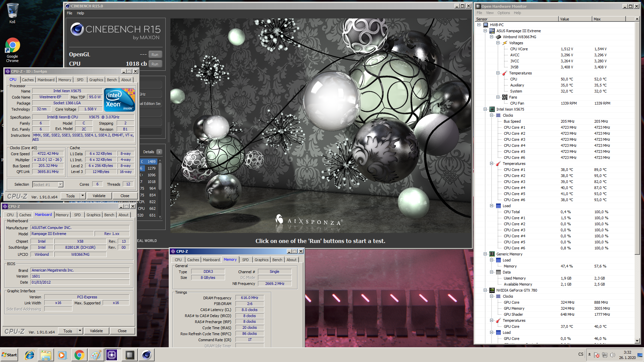Click Validate in CPU-Z ID: 5vr4pn window
Screen dimensions: 644x362
point(99,196)
